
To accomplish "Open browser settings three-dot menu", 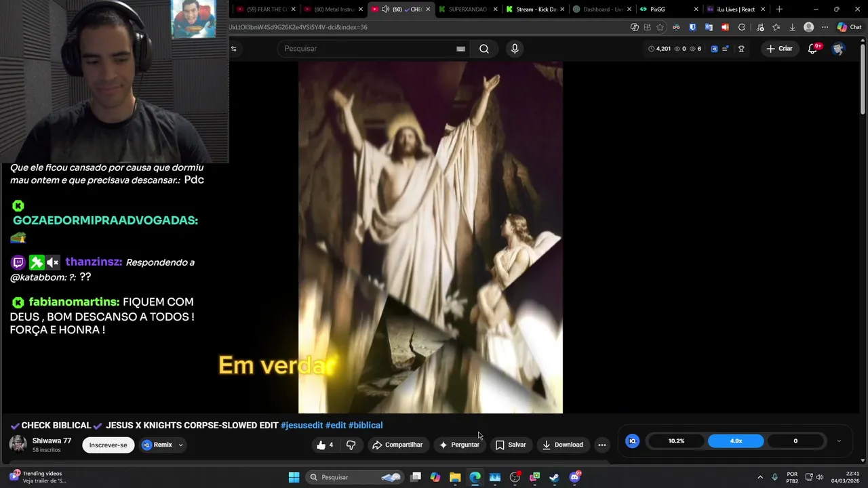I will click(825, 27).
